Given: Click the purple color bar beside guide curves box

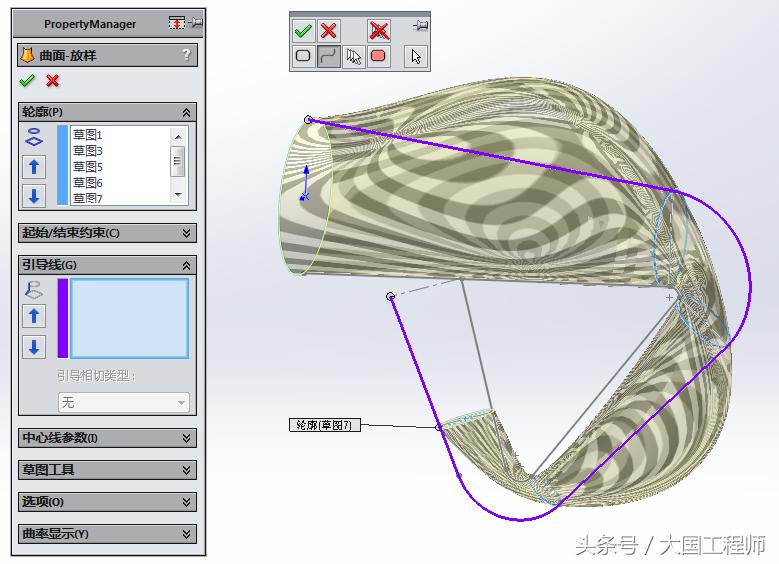Looking at the screenshot, I should coord(63,318).
